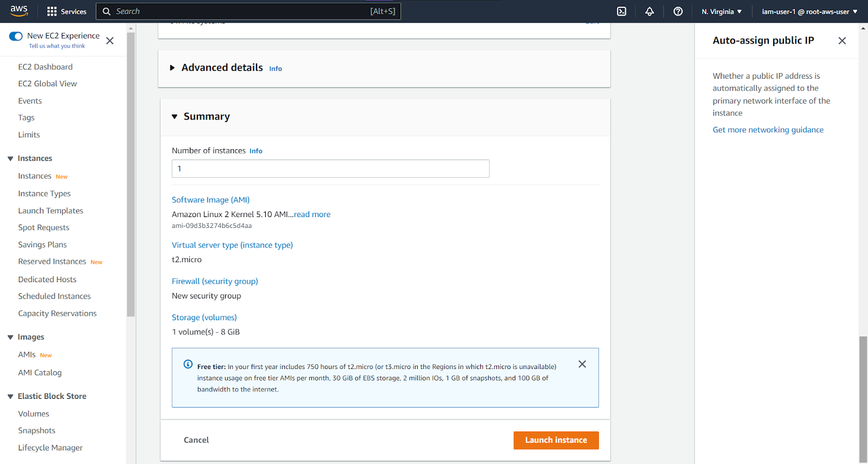
Task: Click the t2.micro instance type text
Action: click(187, 260)
